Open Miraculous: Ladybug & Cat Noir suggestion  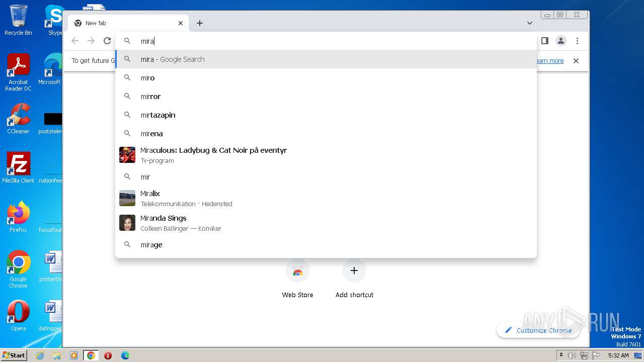(326, 155)
